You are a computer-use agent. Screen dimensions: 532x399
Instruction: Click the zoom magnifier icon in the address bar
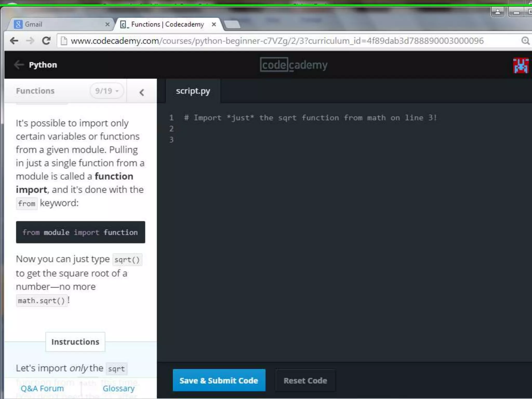tap(525, 41)
